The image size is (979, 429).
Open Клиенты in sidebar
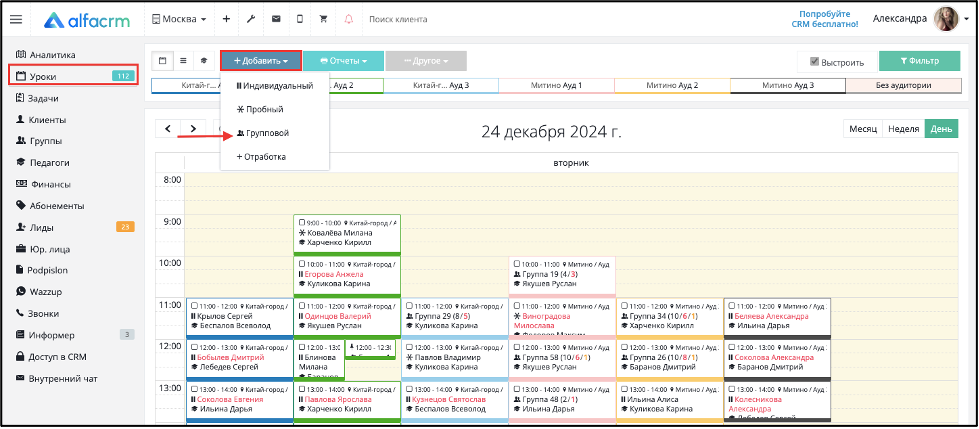[41, 119]
